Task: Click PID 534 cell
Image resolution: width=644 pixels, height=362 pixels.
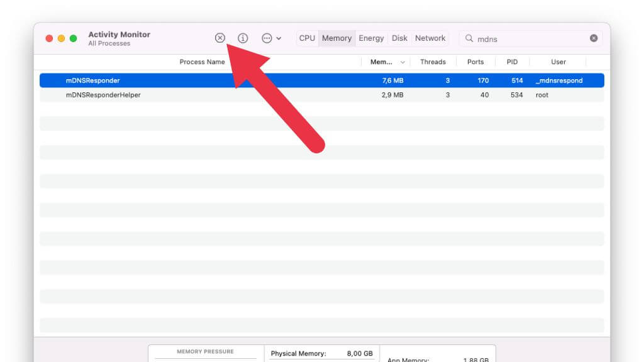Action: 517,95
